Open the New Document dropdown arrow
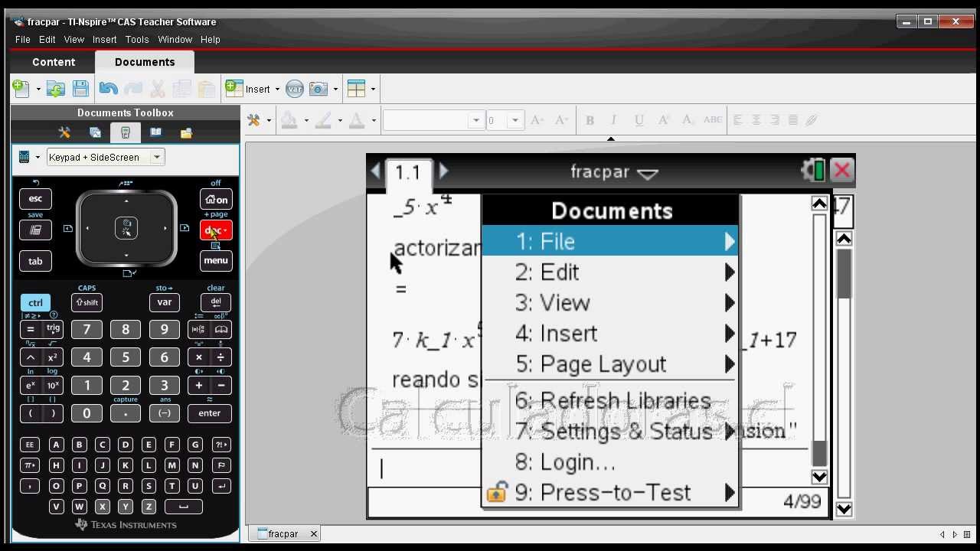Viewport: 980px width, 551px height. (x=38, y=90)
